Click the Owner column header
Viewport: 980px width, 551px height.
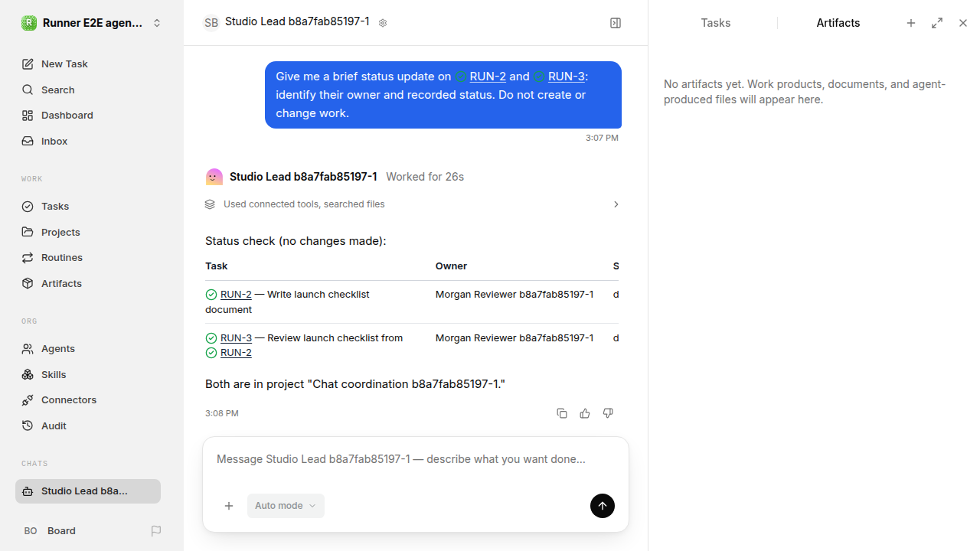pyautogui.click(x=451, y=266)
